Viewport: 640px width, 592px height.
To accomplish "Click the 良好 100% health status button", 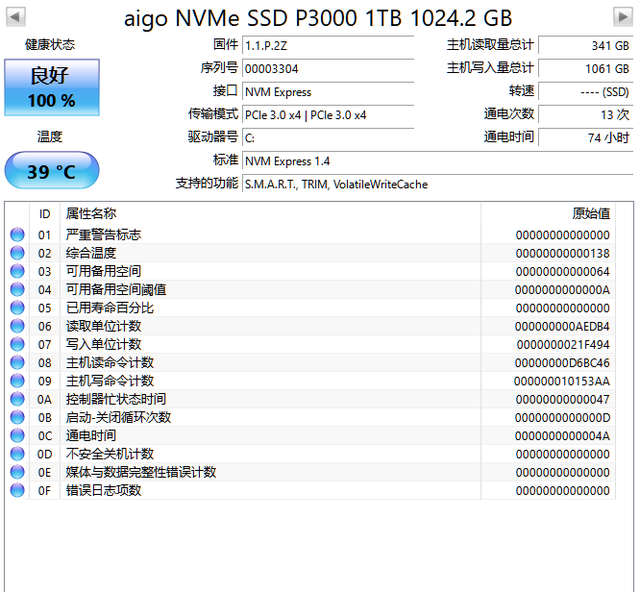I will (51, 88).
